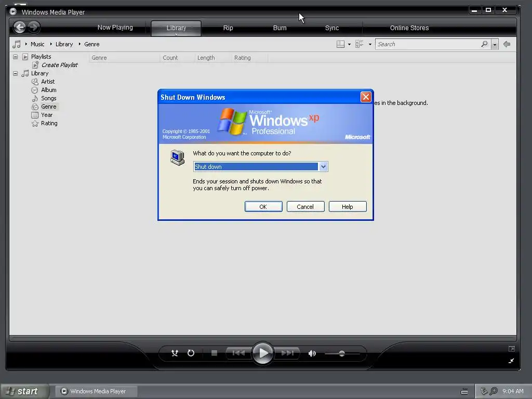Adjust the volume slider
This screenshot has width=532, height=399.
point(342,353)
